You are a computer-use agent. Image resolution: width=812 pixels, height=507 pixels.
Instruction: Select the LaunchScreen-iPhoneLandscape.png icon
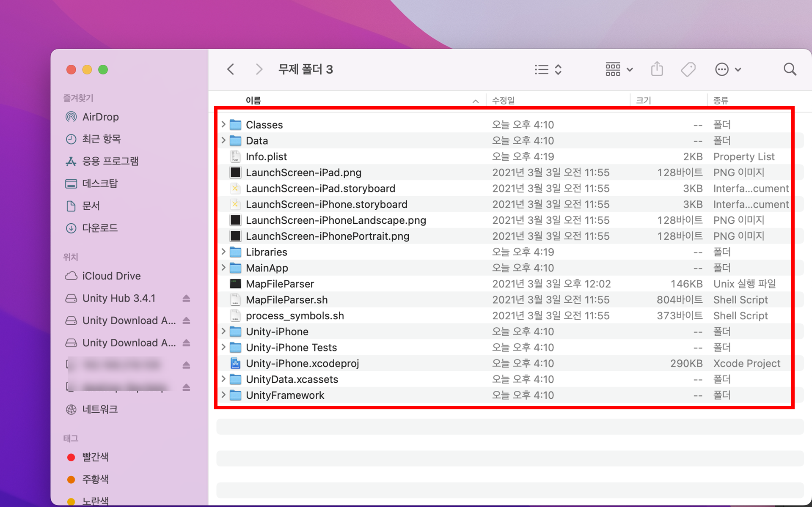235,220
